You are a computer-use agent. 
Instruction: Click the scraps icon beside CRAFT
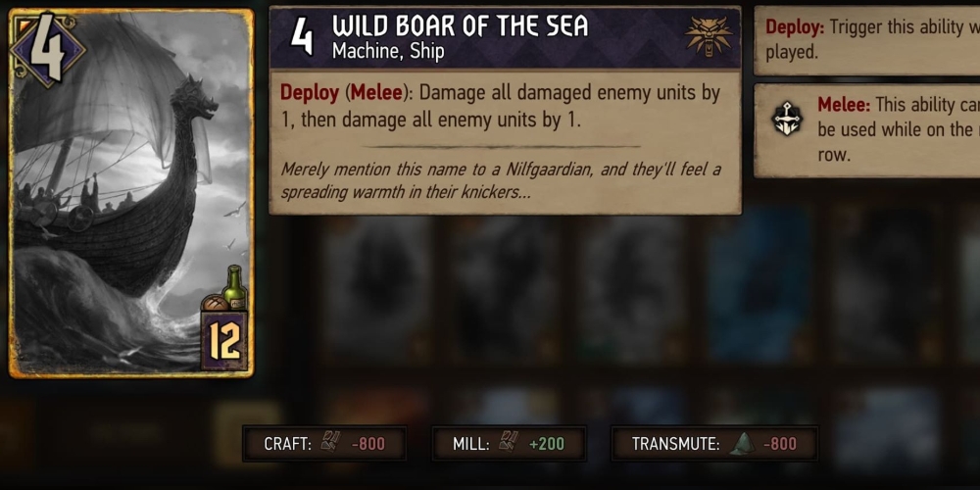click(330, 443)
